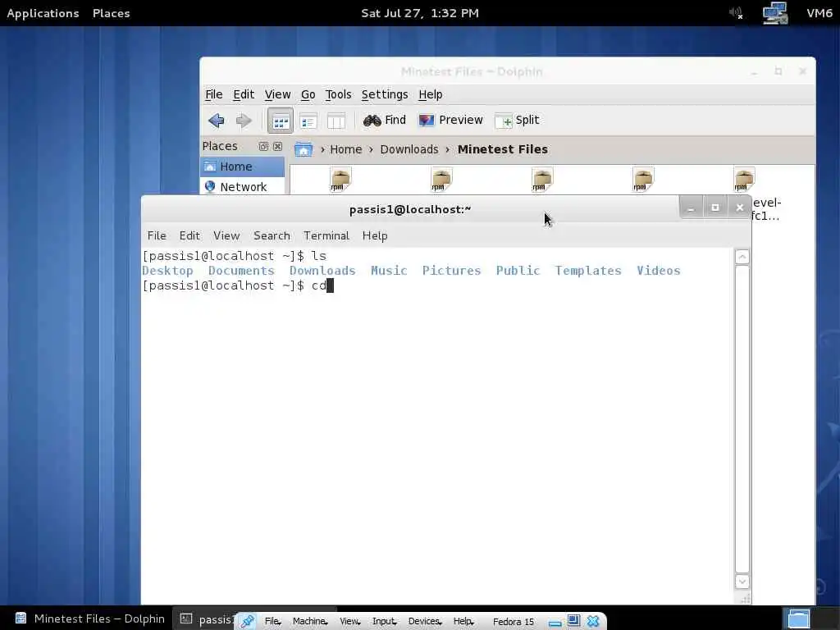
Task: Click the network computers icon in top panel
Action: pos(775,13)
